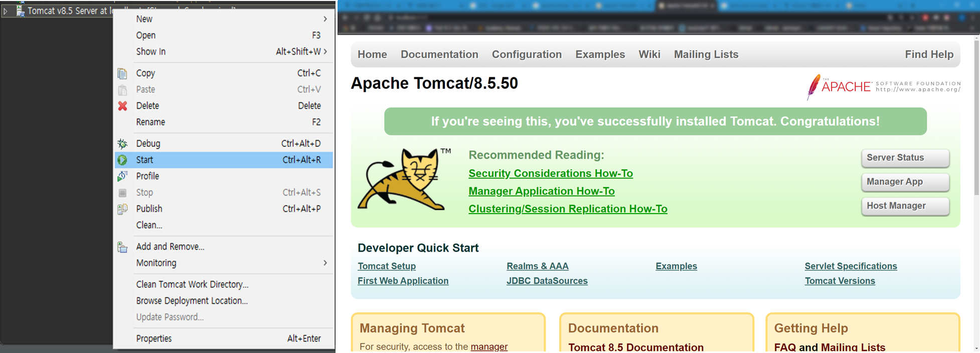
Task: Click the Copy icon in context menu
Action: pyautogui.click(x=122, y=73)
